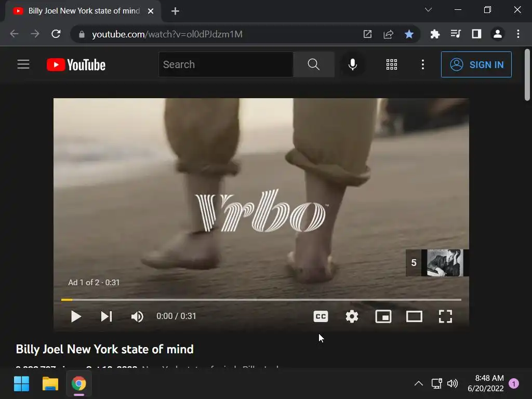The image size is (532, 399).
Task: Open network status tray icon
Action: point(436,383)
